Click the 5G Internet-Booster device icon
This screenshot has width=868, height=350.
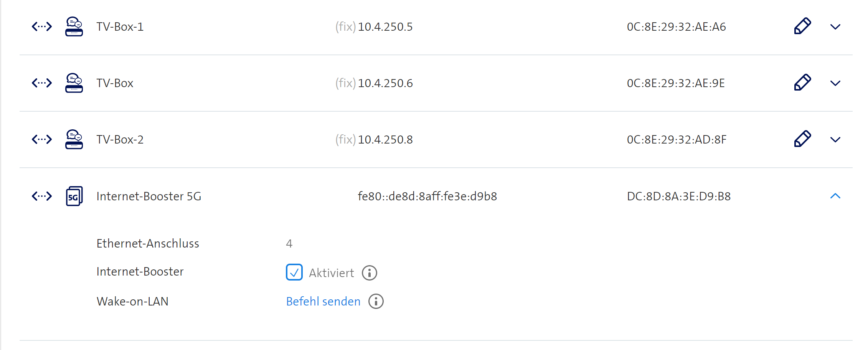pyautogui.click(x=74, y=196)
